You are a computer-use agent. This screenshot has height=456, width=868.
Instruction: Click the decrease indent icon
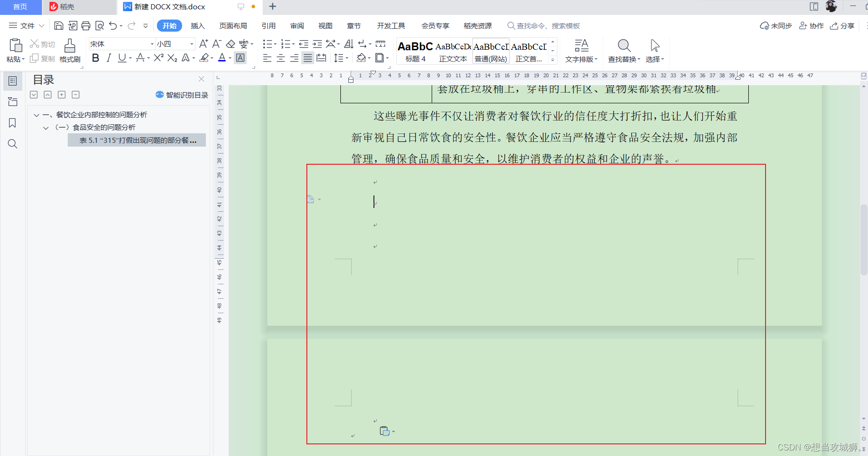[304, 44]
